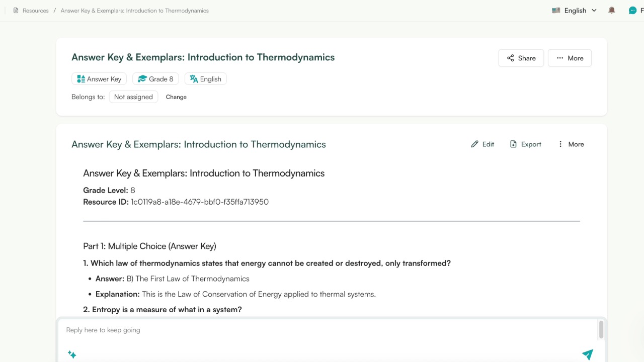Send message with the paper plane icon
The image size is (644, 362).
pos(587,354)
